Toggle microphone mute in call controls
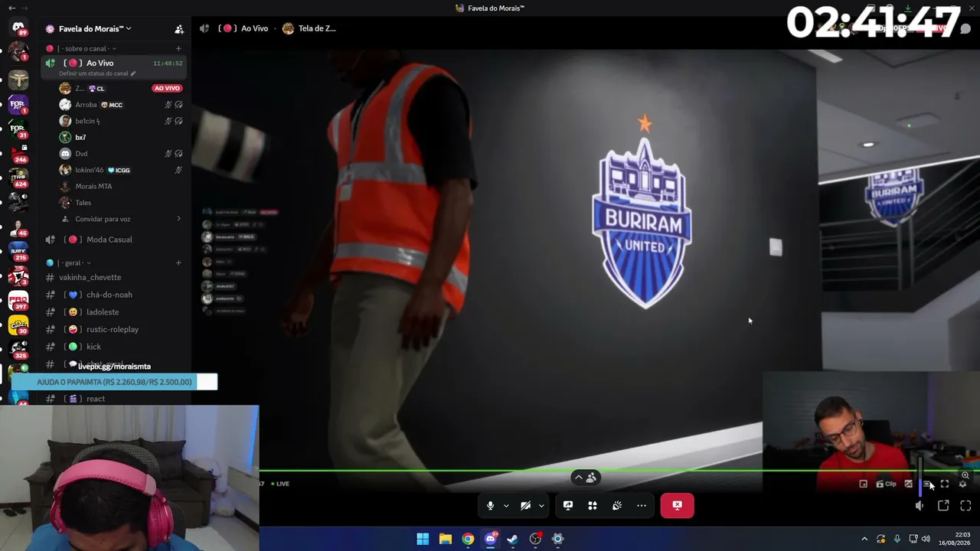 [491, 506]
